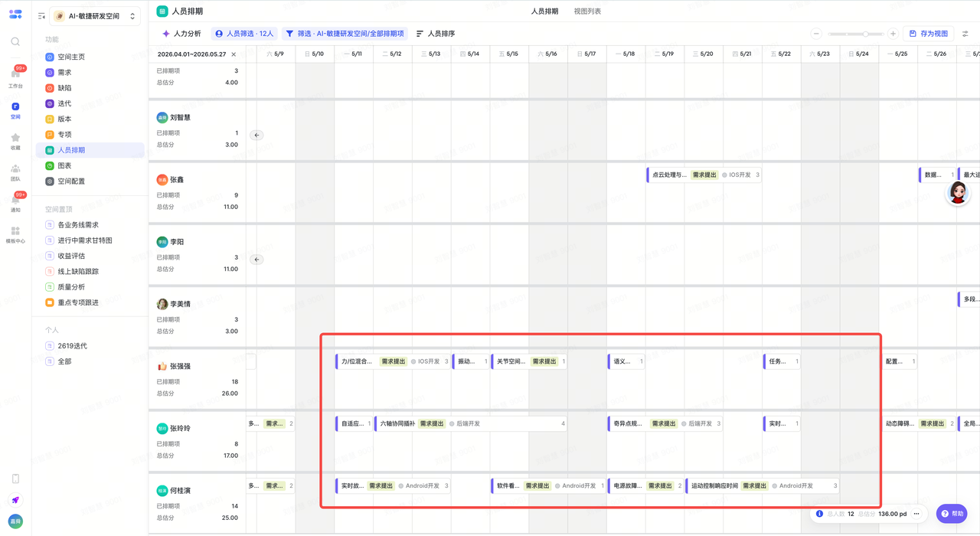Click the 存为视图 save view button
Viewport: 980px width, 536px height.
[x=929, y=34]
